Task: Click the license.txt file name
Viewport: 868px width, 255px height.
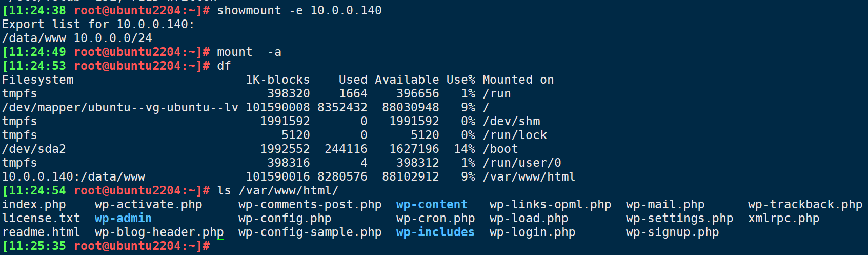Action: (41, 218)
